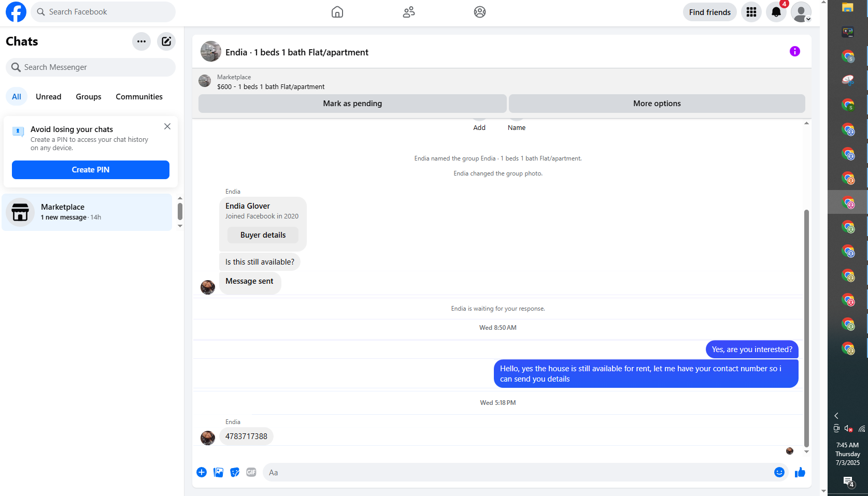Image resolution: width=868 pixels, height=496 pixels.
Task: Open Chats options three-dot menu
Action: tap(141, 41)
